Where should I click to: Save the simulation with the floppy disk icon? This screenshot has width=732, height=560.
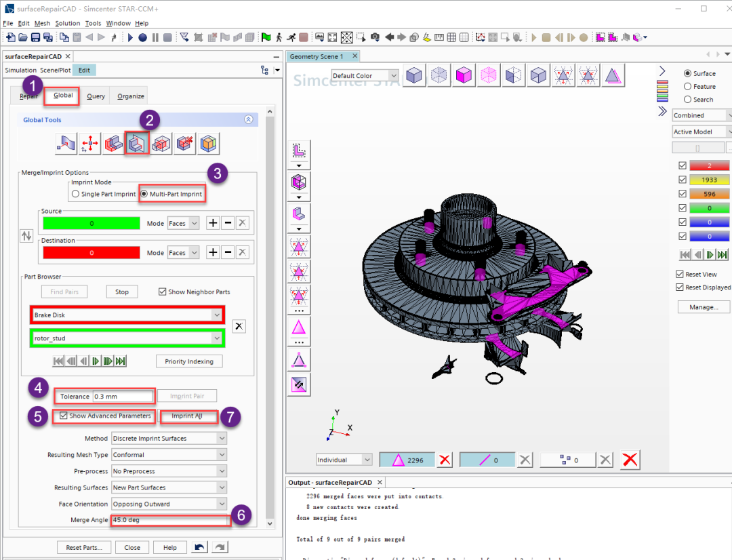[35, 37]
